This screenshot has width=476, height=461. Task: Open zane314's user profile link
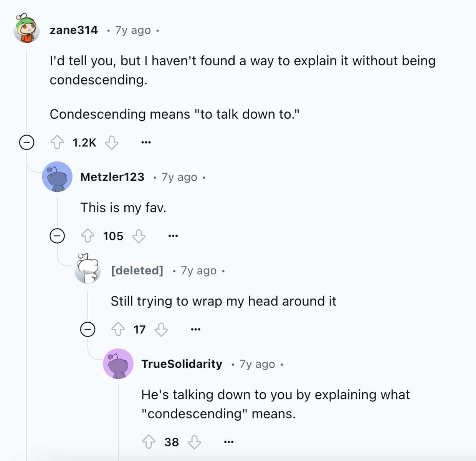click(x=74, y=30)
